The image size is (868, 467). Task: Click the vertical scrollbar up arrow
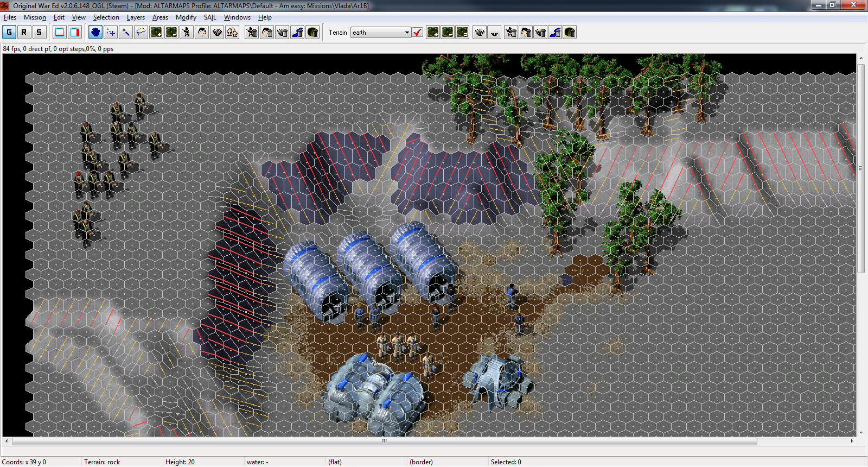click(861, 58)
